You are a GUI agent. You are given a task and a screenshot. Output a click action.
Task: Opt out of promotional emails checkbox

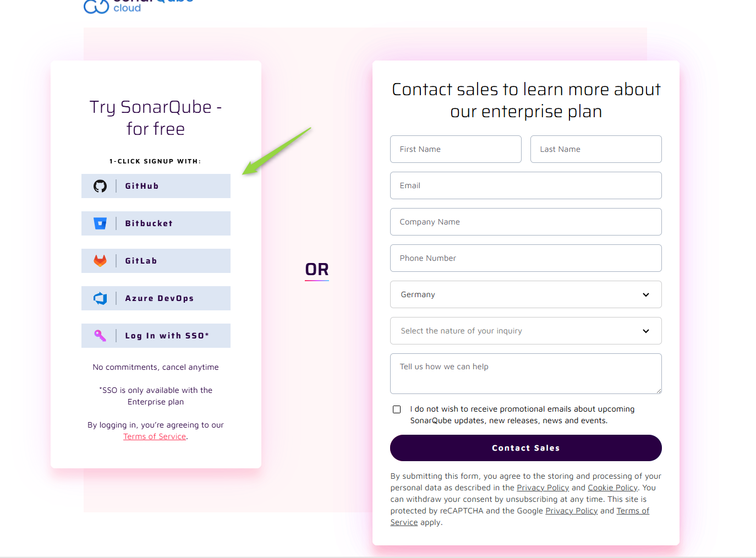397,409
